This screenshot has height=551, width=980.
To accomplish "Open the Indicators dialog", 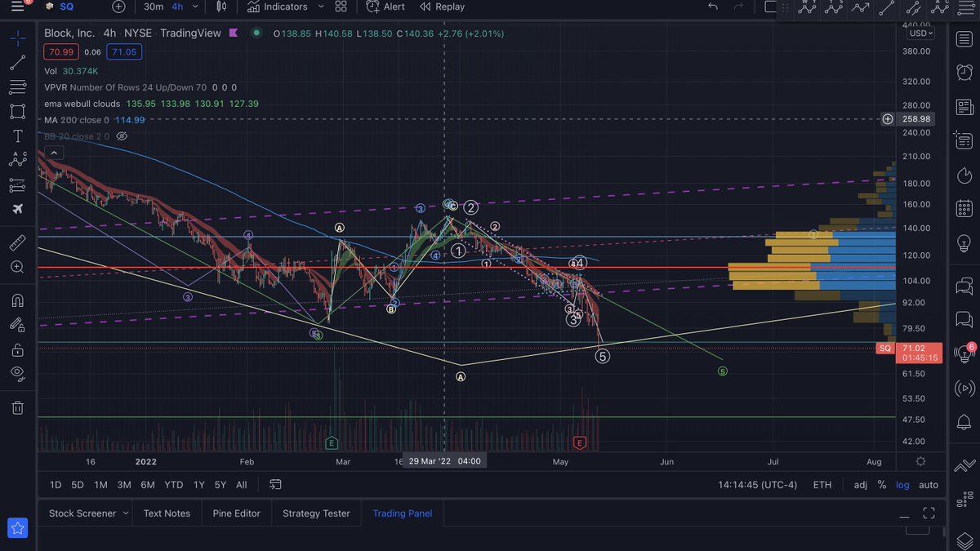I will 278,7.
